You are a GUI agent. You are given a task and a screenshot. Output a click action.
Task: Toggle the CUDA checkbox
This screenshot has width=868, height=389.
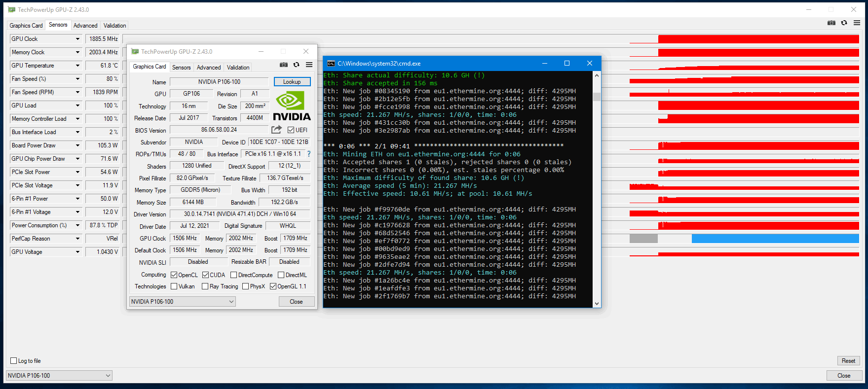[206, 275]
